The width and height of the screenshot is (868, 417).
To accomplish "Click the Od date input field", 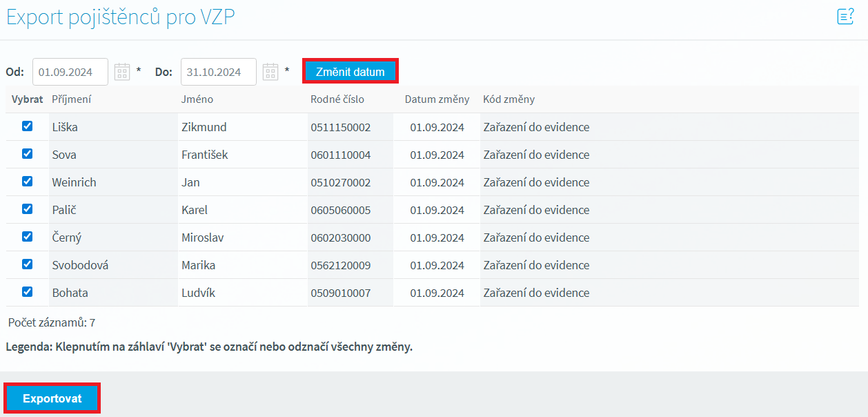I will tap(70, 72).
